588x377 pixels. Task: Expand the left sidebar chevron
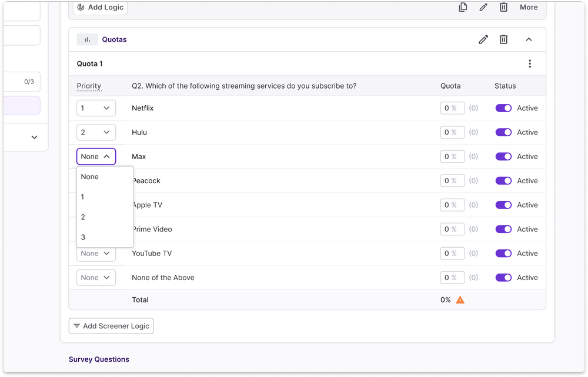(35, 137)
